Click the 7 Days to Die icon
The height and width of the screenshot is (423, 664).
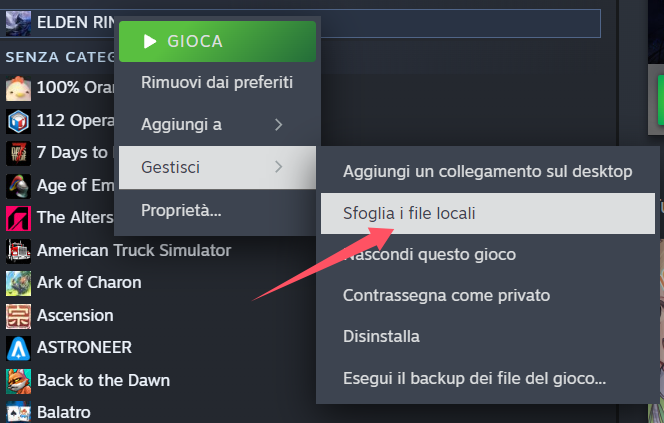pos(18,153)
